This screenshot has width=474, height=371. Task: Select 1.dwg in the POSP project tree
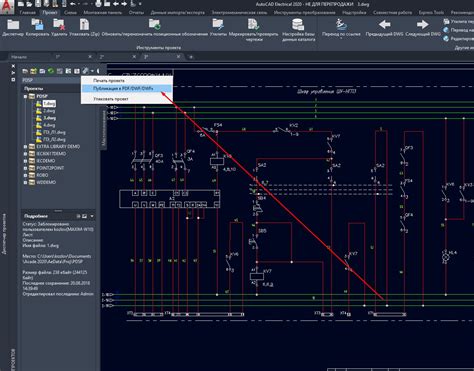click(x=49, y=104)
